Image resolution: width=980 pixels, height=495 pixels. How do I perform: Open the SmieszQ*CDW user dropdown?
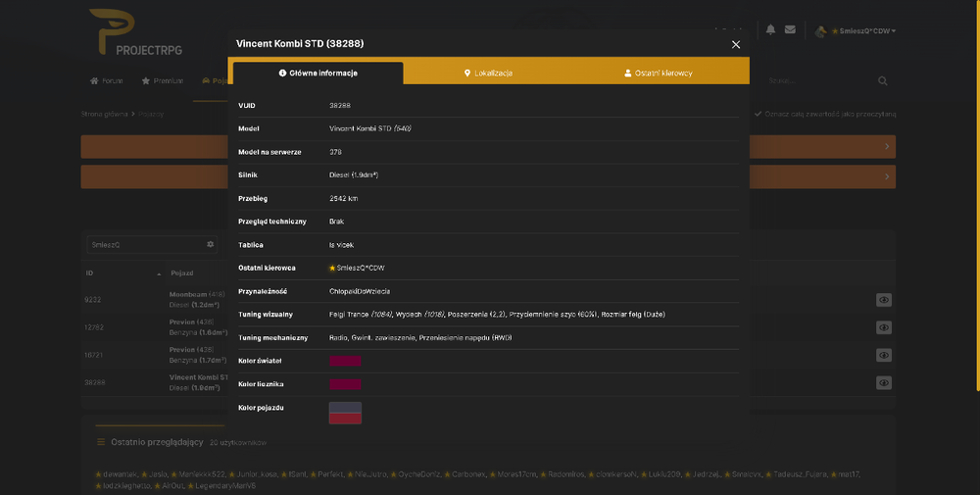tap(856, 30)
